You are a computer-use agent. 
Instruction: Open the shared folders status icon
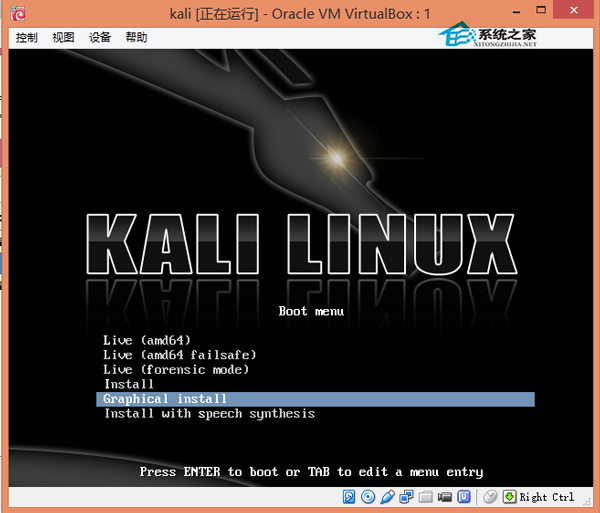[426, 497]
